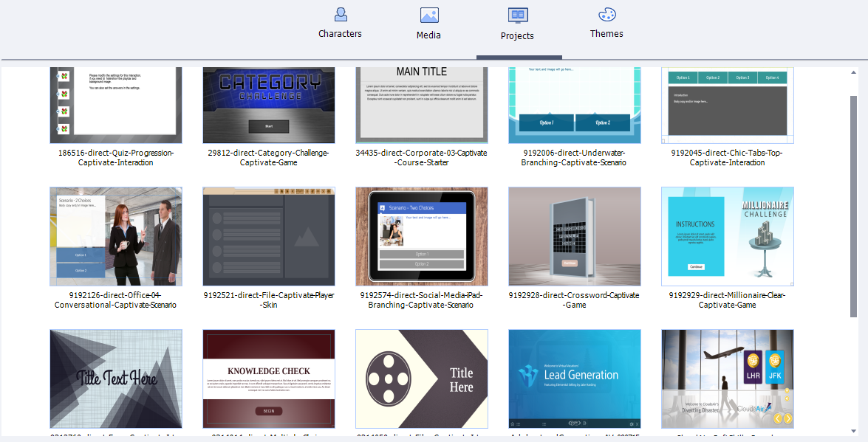Open the Office-04 Conversational scenario thumbnail
868x442 pixels.
click(116, 236)
